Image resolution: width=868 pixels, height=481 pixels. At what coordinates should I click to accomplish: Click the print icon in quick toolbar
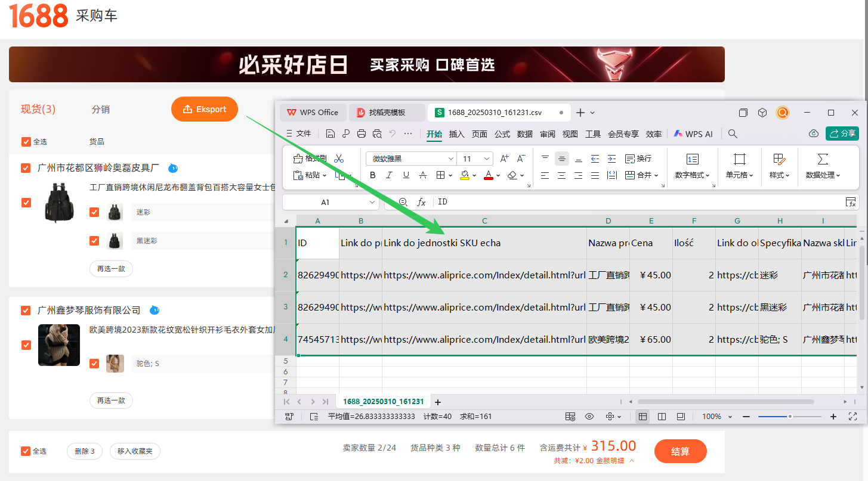(x=362, y=134)
